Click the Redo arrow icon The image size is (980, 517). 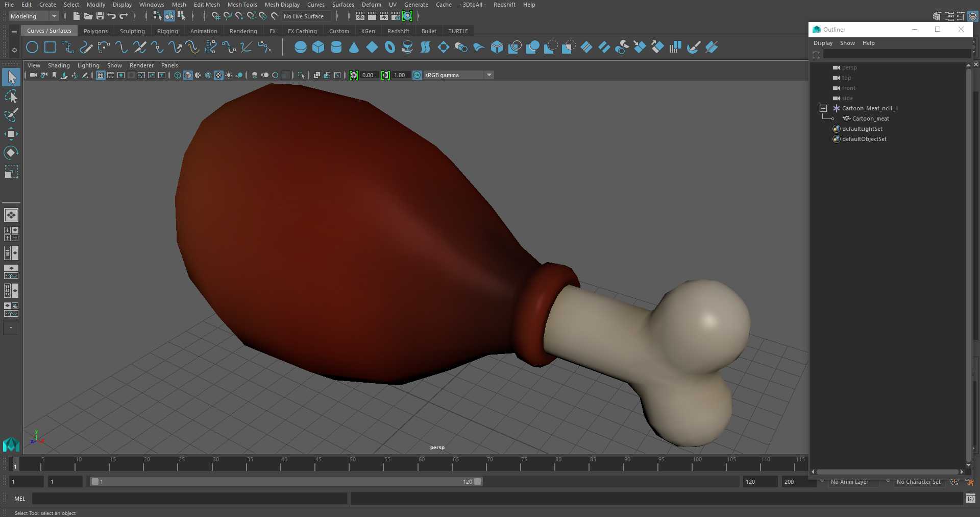[124, 16]
